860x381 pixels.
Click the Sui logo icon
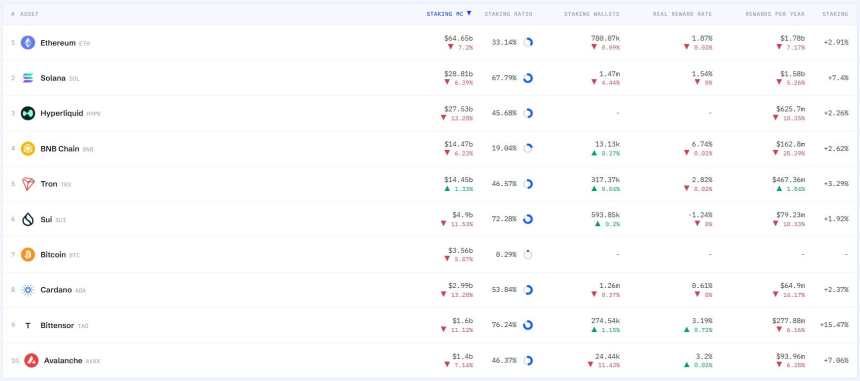pyautogui.click(x=28, y=219)
